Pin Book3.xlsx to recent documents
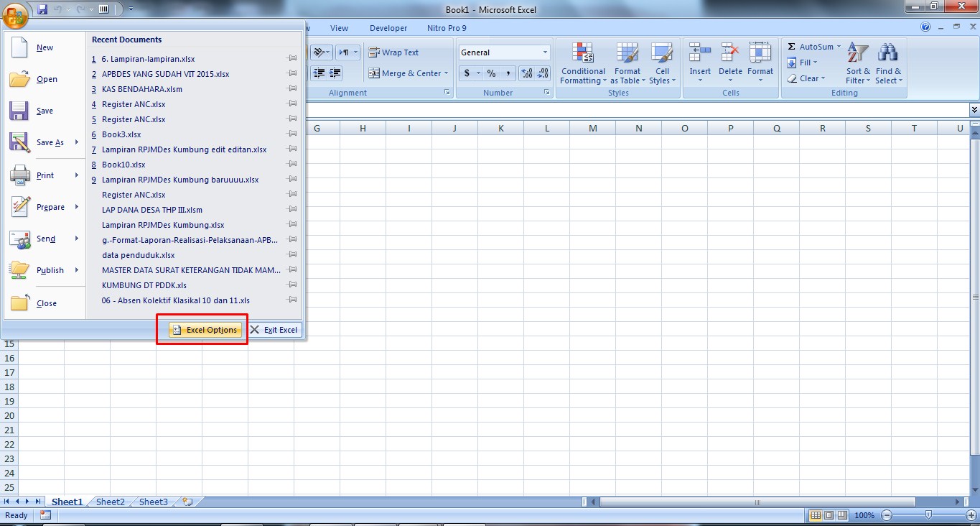The image size is (980, 526). 292,134
